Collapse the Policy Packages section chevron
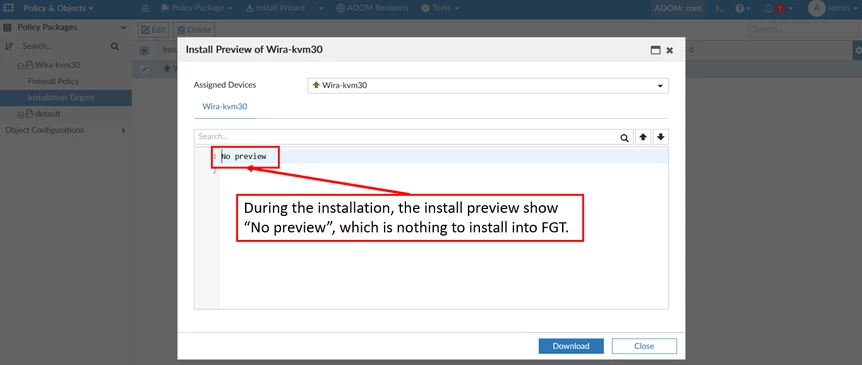 [123, 27]
